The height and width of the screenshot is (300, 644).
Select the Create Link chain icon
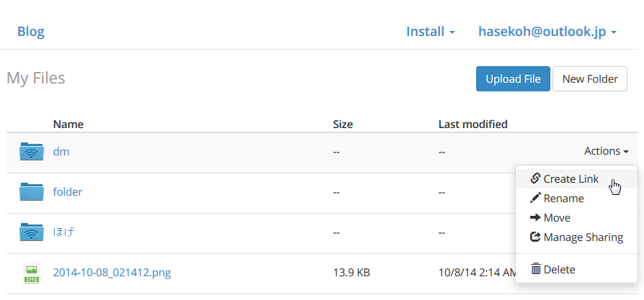pyautogui.click(x=535, y=178)
